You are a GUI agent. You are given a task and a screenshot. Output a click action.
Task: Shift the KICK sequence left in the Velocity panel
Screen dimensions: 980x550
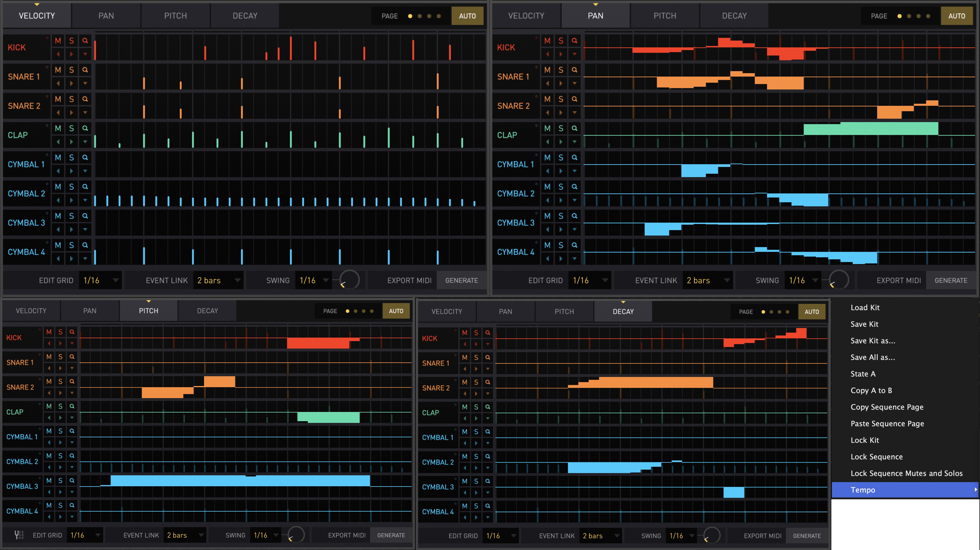pos(58,54)
